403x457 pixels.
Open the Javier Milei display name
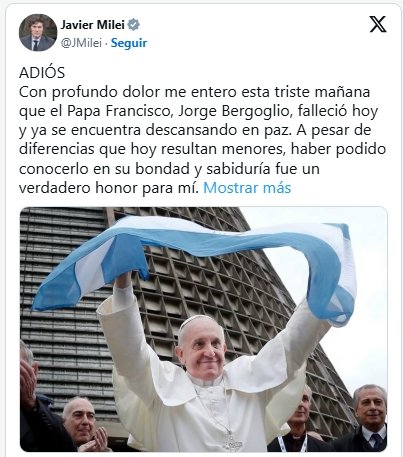pos(93,25)
